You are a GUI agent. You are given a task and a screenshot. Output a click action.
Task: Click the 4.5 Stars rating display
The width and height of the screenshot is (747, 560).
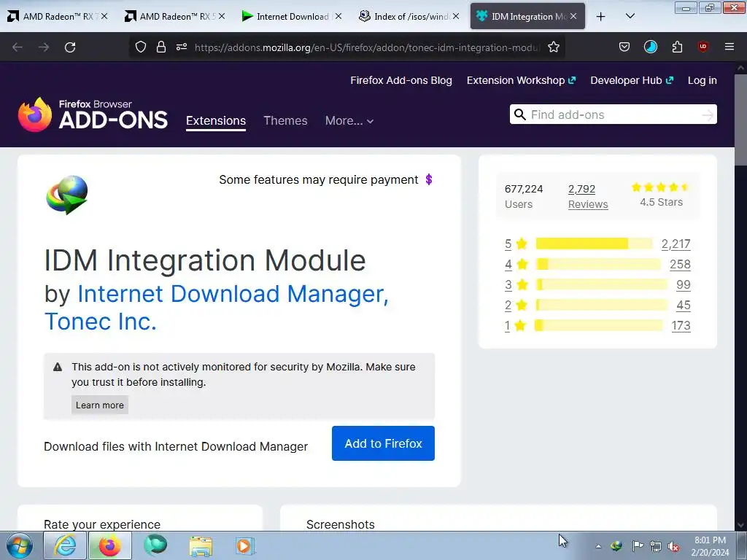tap(661, 195)
